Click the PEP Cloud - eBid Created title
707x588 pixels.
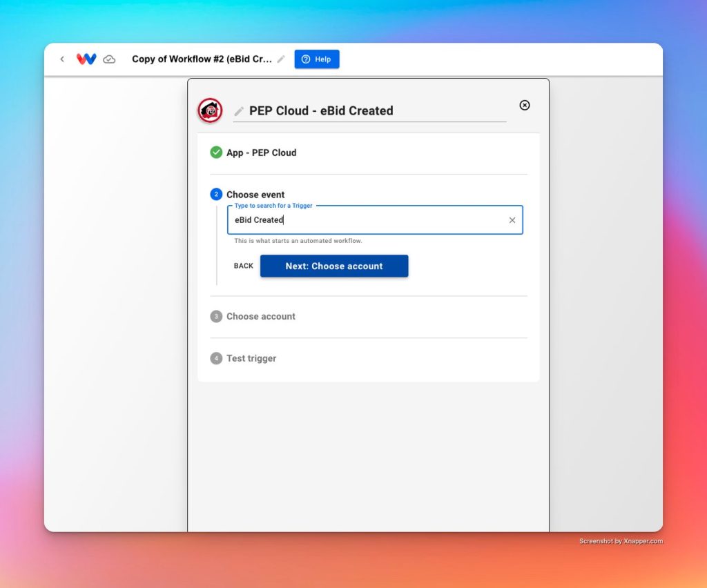(x=321, y=111)
